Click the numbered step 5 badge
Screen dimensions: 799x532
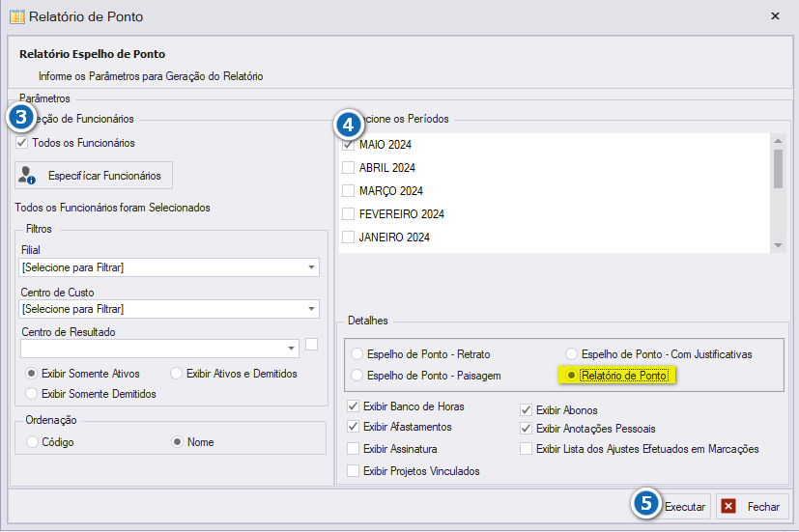click(x=646, y=503)
